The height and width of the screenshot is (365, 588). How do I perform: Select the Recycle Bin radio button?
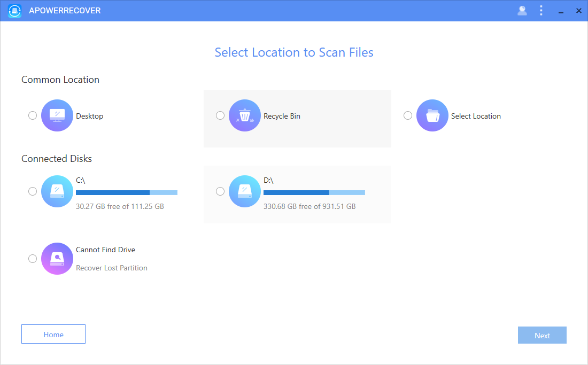click(220, 115)
